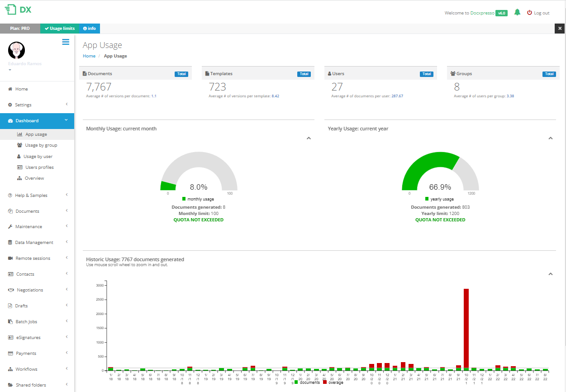Select the Usage by group dashboard item

pyautogui.click(x=40, y=145)
